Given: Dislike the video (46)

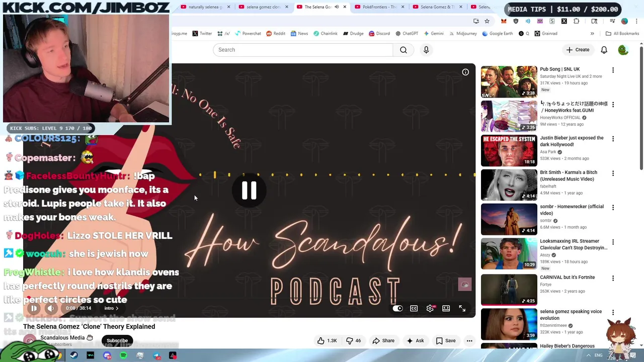Looking at the screenshot, I should click(x=354, y=340).
